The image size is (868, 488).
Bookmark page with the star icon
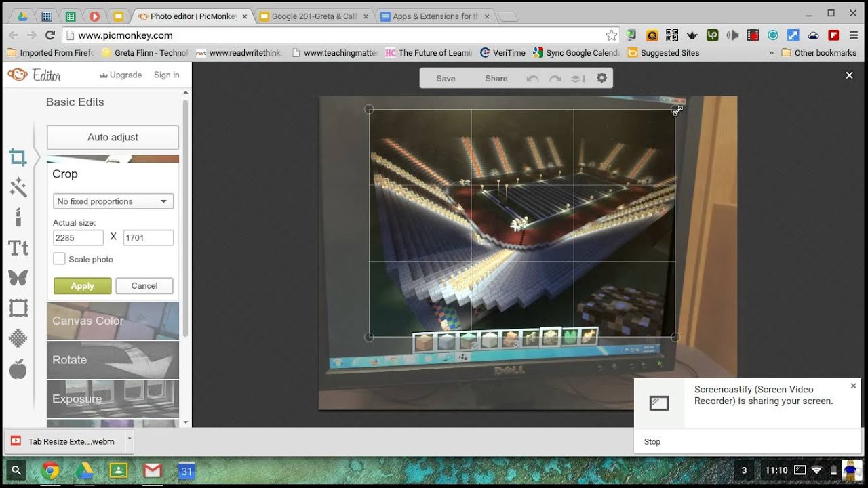tap(611, 35)
